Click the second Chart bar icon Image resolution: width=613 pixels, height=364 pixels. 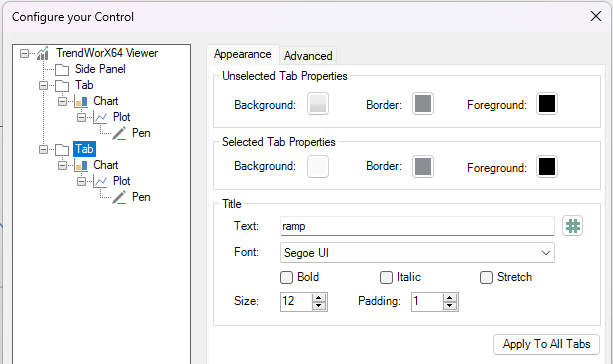[x=81, y=165]
